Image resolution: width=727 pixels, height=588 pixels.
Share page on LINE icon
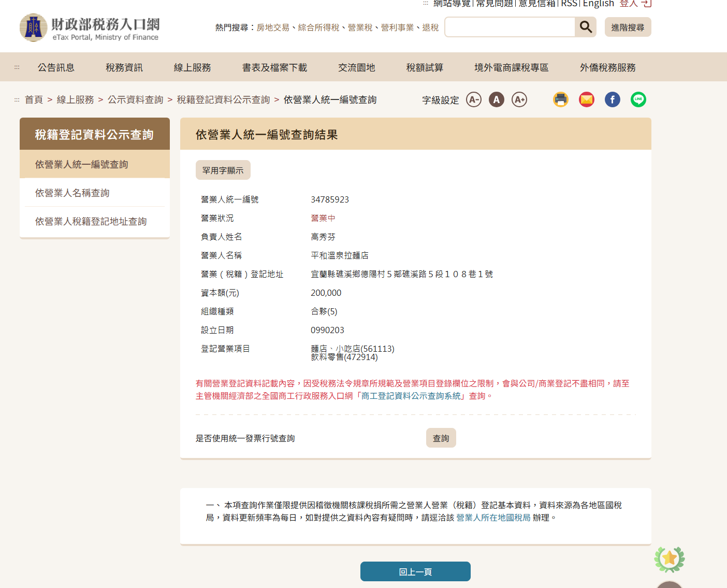pyautogui.click(x=638, y=99)
